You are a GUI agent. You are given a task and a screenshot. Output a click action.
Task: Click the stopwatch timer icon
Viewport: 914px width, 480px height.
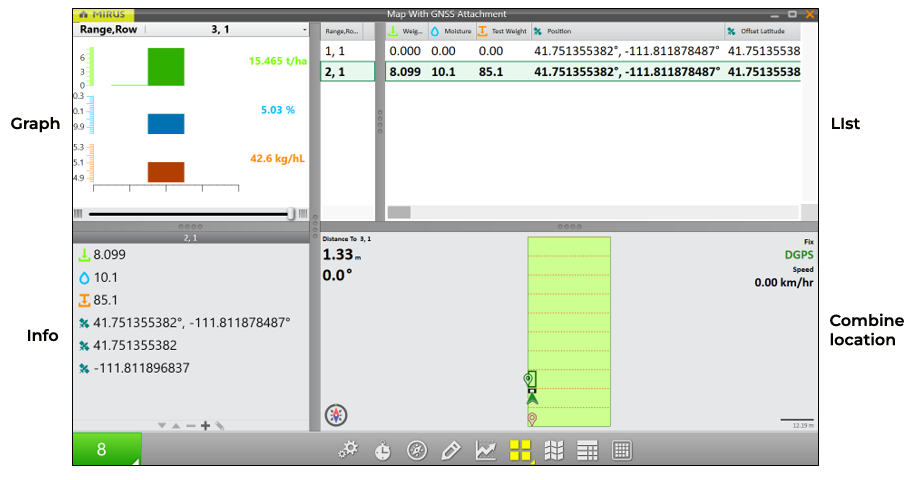point(383,451)
